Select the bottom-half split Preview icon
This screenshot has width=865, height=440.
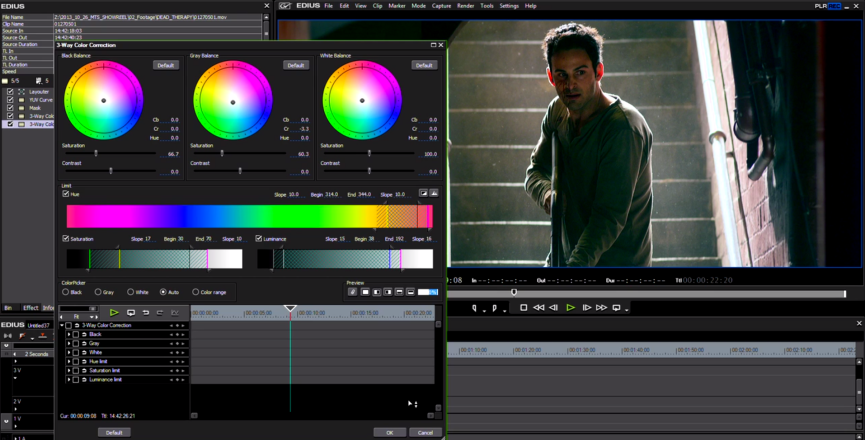click(x=410, y=292)
